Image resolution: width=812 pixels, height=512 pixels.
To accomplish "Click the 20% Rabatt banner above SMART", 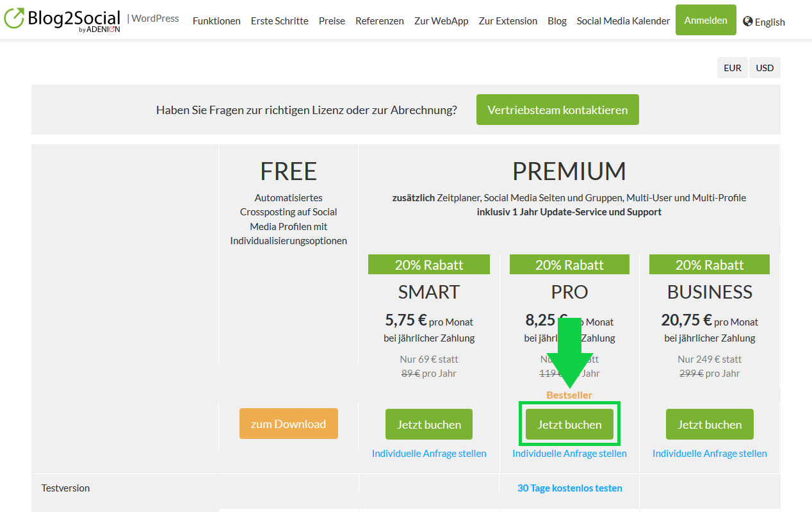I will click(x=429, y=265).
